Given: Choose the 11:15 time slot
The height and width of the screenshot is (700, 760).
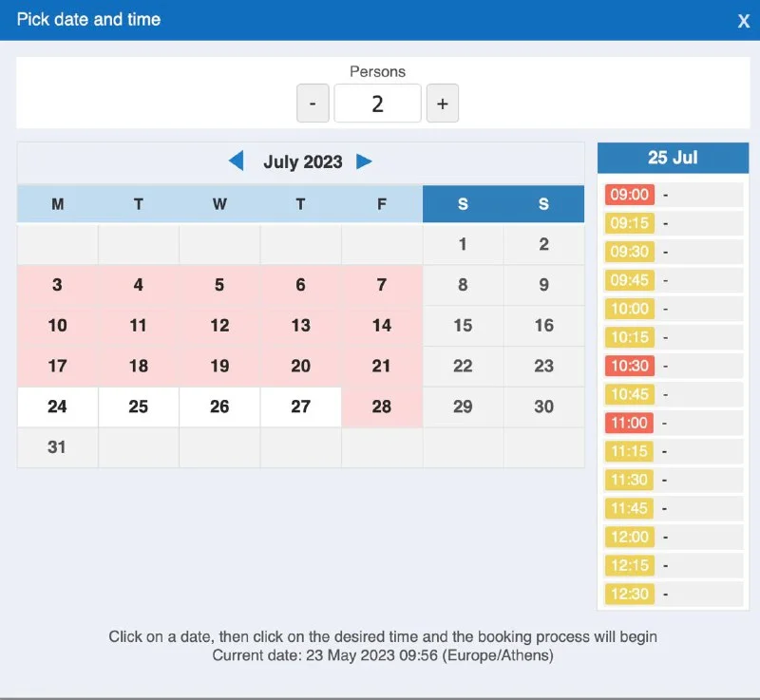Looking at the screenshot, I should click(x=630, y=451).
